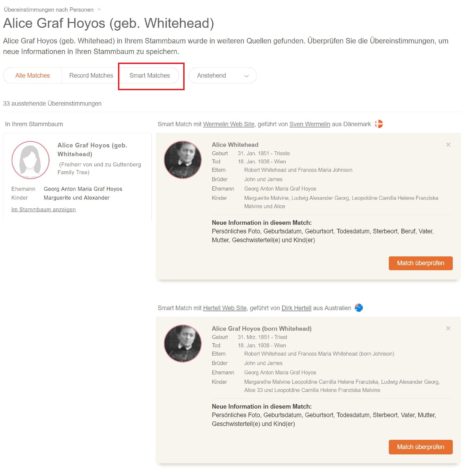The image size is (468, 472).
Task: Dismiss the Hertell Web Site match
Action: 448,328
